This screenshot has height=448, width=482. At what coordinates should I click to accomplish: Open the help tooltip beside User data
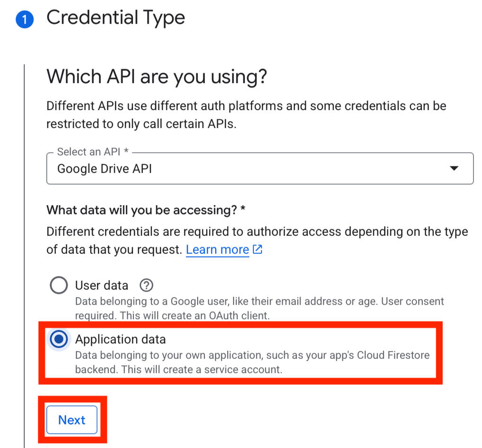[146, 285]
